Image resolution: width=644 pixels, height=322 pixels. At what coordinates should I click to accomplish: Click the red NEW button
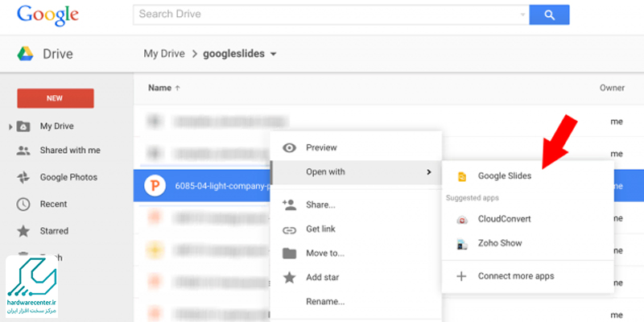[x=56, y=98]
